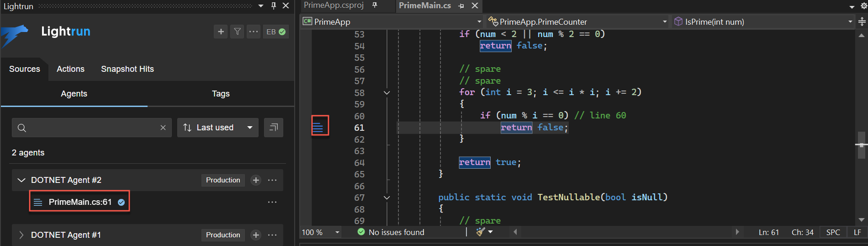Toggle the pin on the PrimeMain.cs tab
The width and height of the screenshot is (868, 246).
[x=461, y=5]
